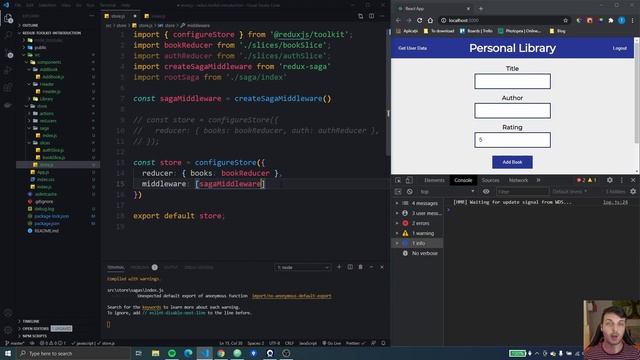This screenshot has height=360, width=640.
Task: Click into the Rating input field
Action: [512, 140]
